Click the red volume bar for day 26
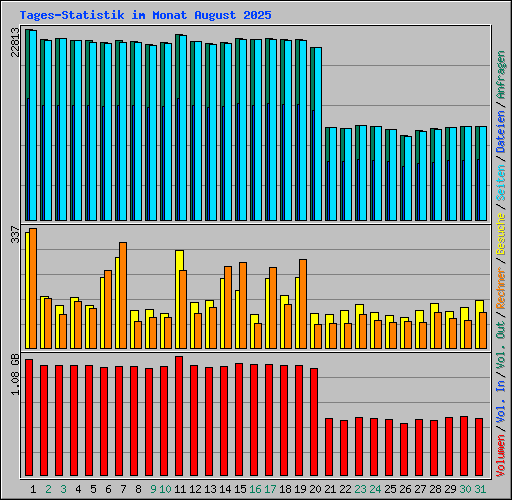 tap(404, 450)
